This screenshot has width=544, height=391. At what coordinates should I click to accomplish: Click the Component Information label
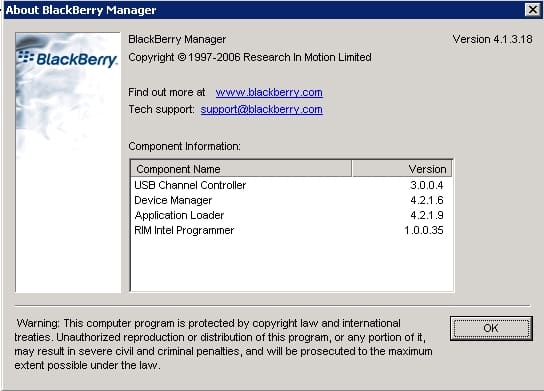coord(184,146)
